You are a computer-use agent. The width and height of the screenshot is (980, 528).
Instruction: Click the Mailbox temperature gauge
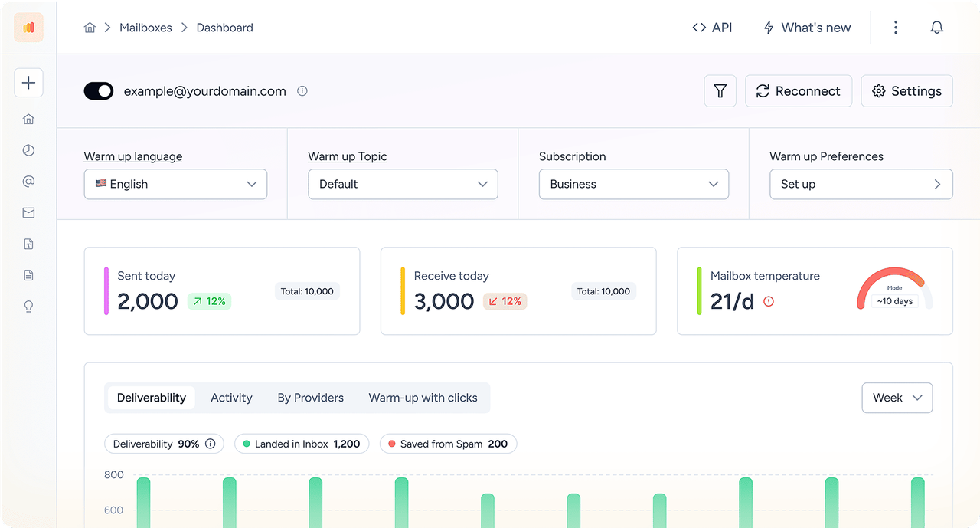pos(895,289)
